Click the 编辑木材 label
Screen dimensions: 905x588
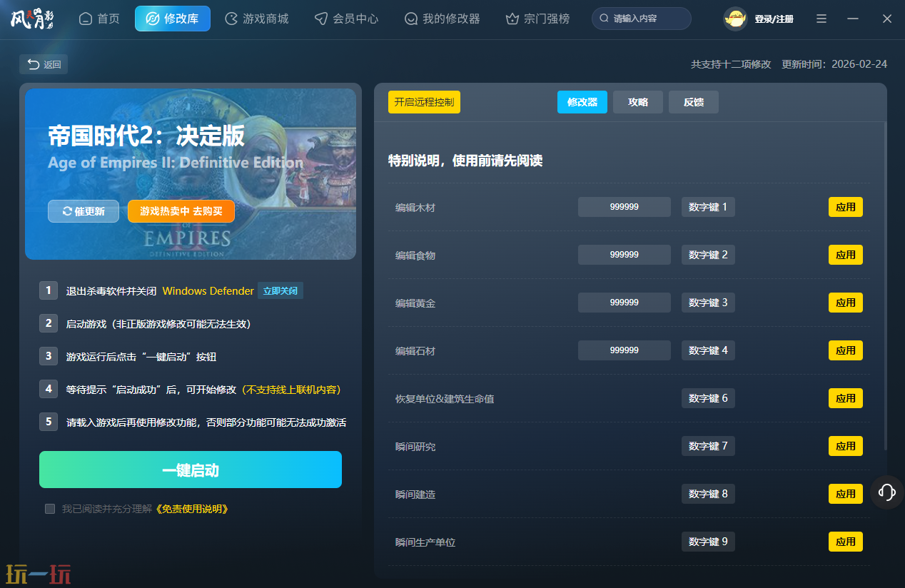click(x=415, y=208)
